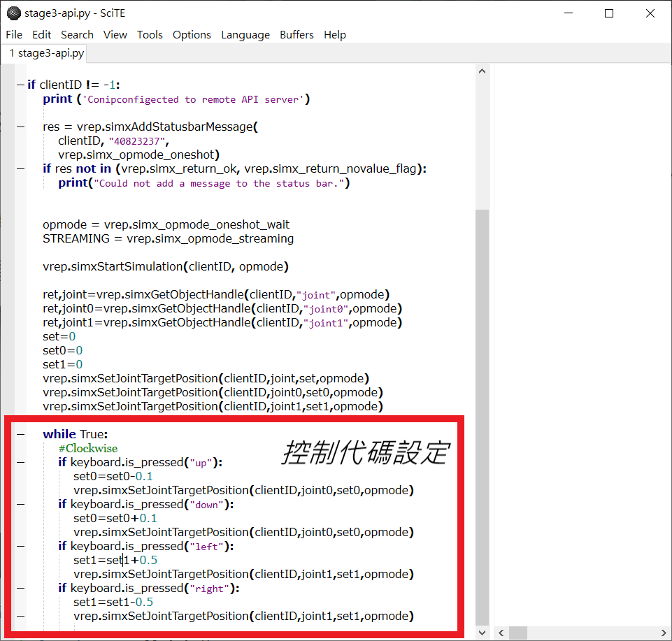Click the '#Clockwise' comment line
The image size is (672, 641).
point(88,449)
